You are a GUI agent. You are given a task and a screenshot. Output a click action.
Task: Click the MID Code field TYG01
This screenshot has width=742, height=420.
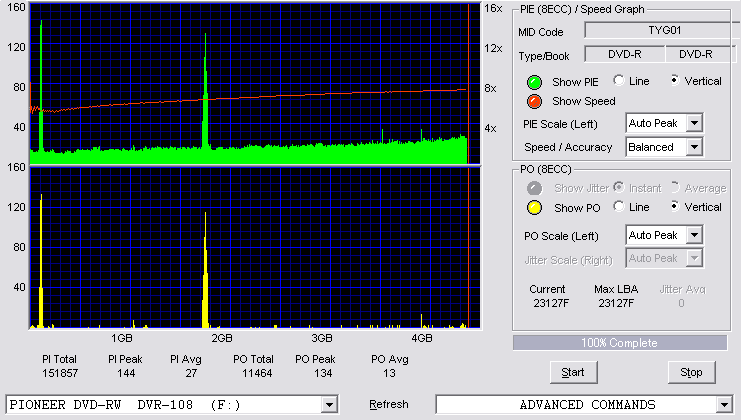coord(664,30)
